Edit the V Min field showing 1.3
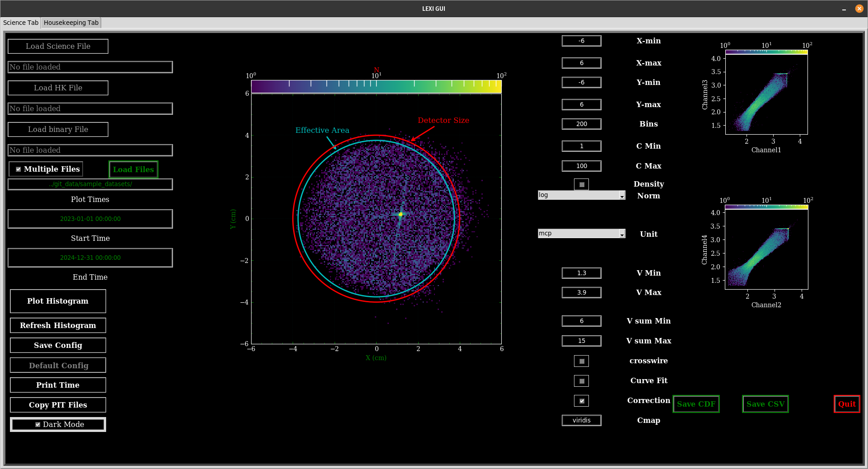 pos(581,273)
